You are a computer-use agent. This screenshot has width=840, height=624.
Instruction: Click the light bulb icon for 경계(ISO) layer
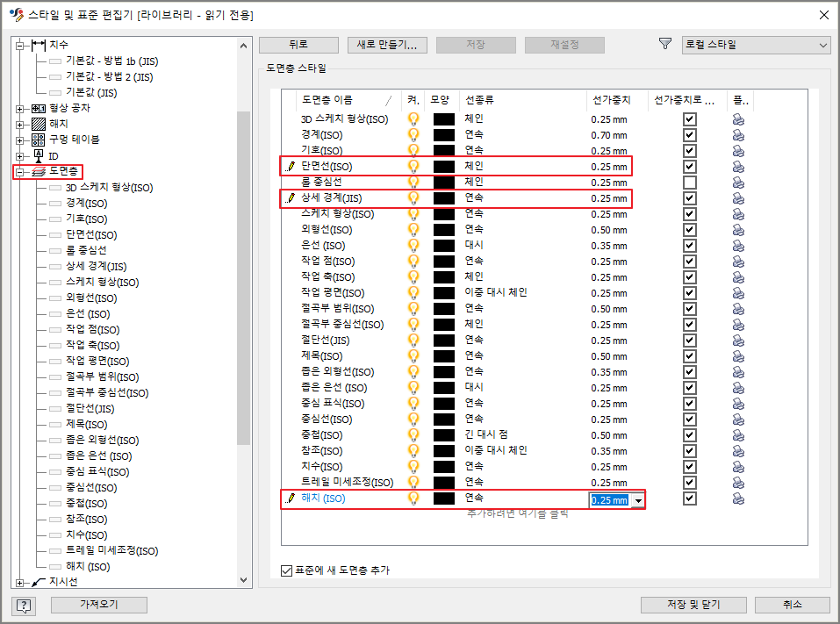(413, 135)
